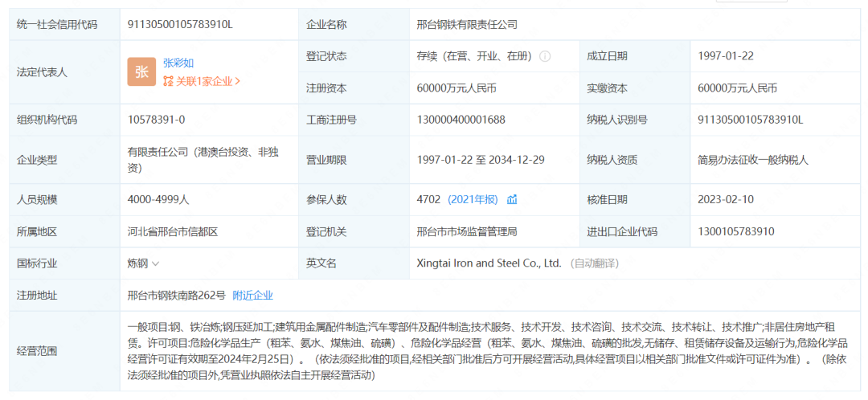Click registration authority 邢台市市场监督管理局
The image size is (868, 400).
(467, 231)
